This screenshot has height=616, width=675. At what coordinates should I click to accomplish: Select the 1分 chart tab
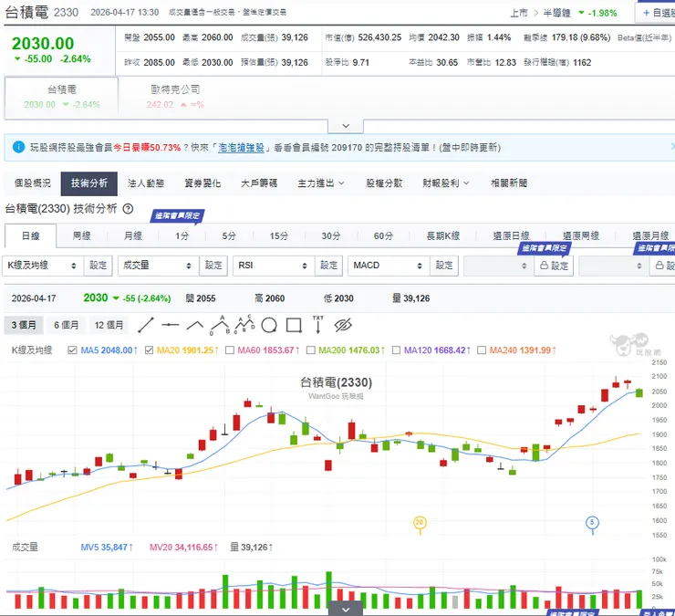[182, 236]
